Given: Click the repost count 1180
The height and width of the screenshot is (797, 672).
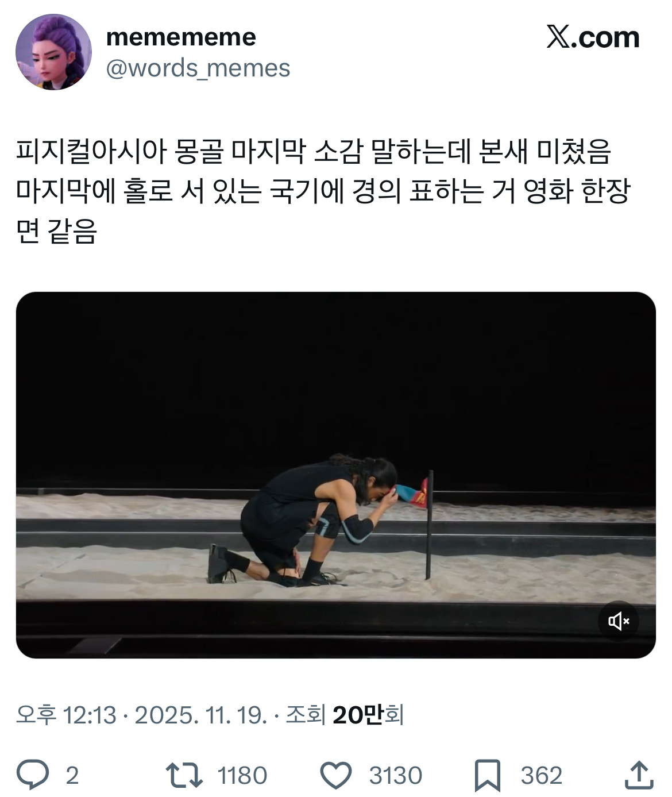Looking at the screenshot, I should (x=242, y=775).
